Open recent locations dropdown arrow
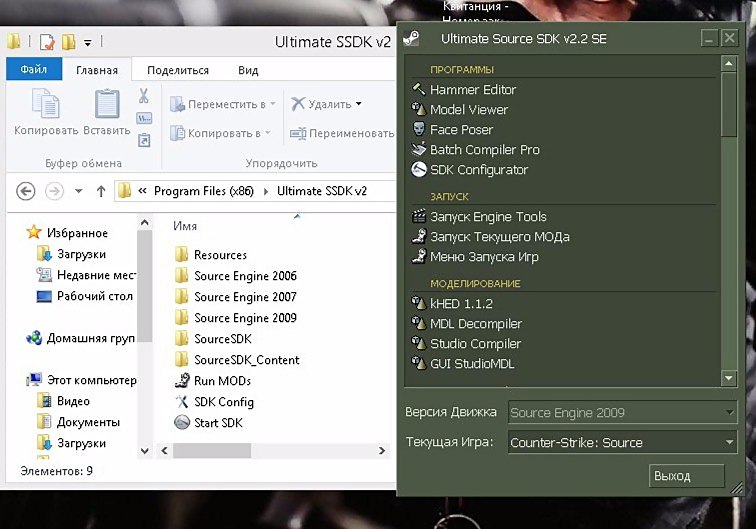This screenshot has width=756, height=529. (79, 191)
